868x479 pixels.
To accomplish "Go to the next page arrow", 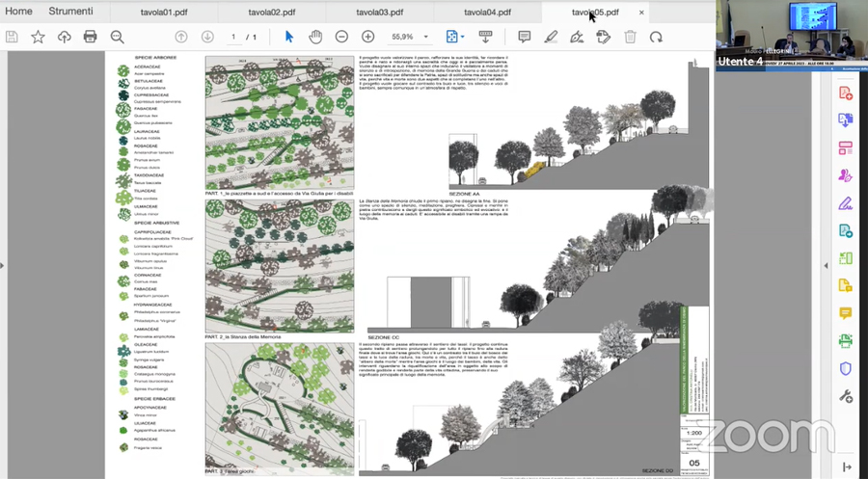I will pyautogui.click(x=207, y=37).
